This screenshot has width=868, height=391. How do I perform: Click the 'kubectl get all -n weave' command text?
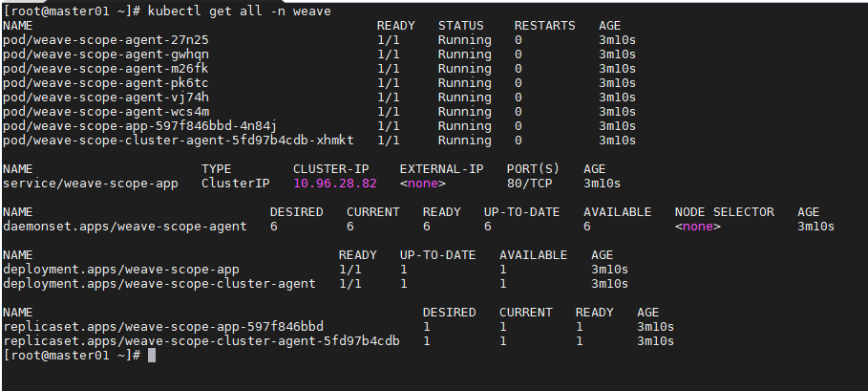pos(239,11)
